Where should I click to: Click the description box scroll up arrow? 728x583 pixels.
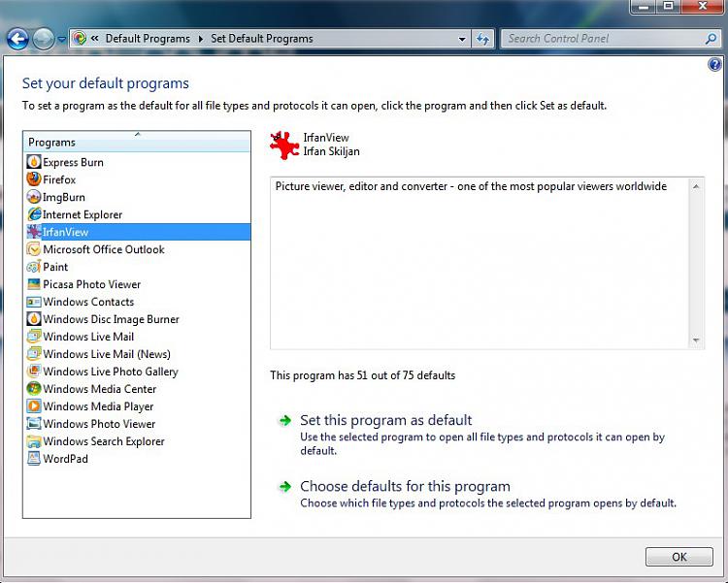(696, 186)
